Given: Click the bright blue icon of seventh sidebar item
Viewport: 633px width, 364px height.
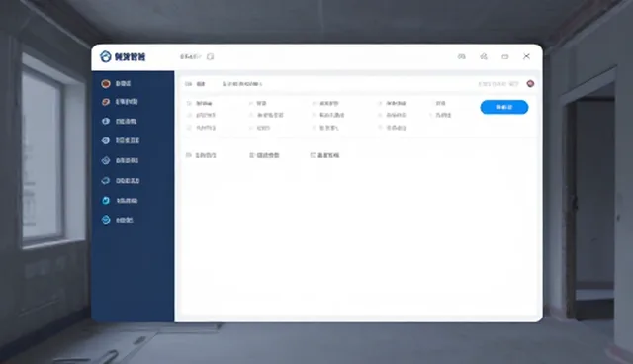Looking at the screenshot, I should point(106,201).
